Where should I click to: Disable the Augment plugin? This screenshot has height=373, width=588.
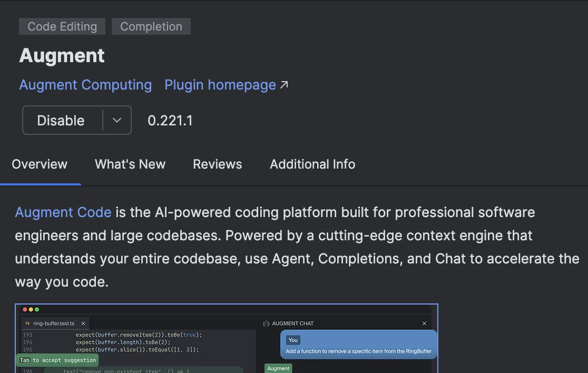point(61,120)
